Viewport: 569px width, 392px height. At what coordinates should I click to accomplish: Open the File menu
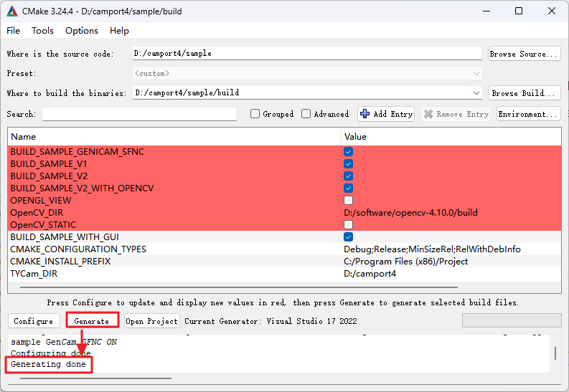[x=14, y=31]
